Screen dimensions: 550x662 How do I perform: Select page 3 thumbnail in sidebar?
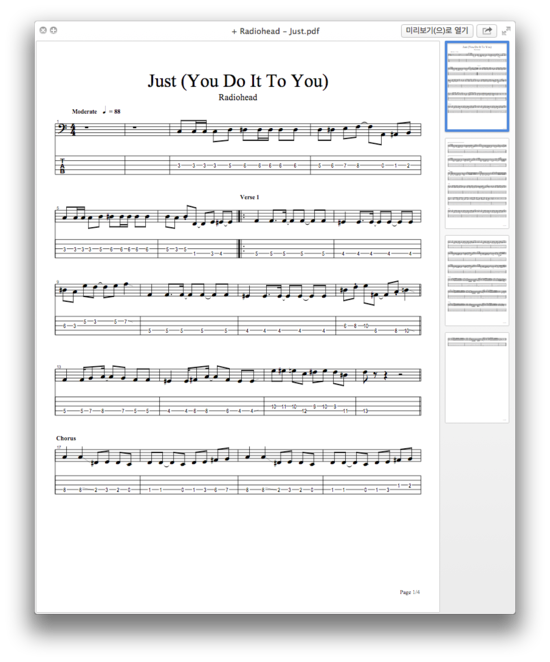coord(477,280)
